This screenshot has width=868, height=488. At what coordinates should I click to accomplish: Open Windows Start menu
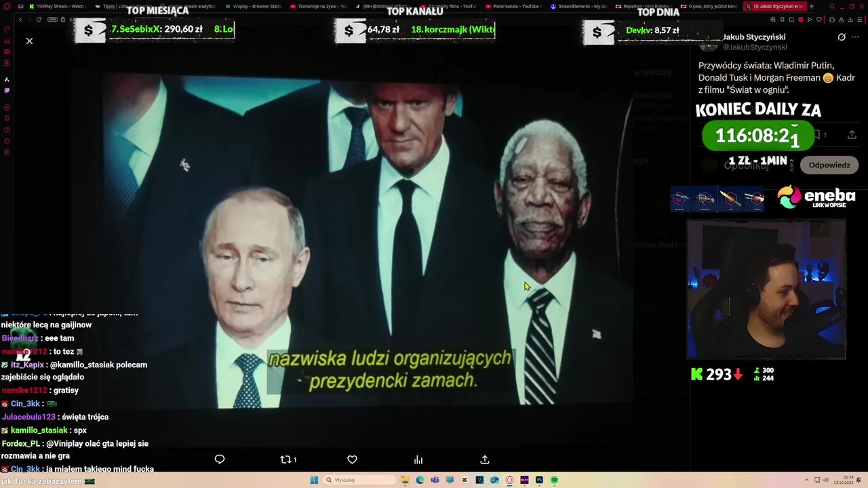pyautogui.click(x=314, y=480)
